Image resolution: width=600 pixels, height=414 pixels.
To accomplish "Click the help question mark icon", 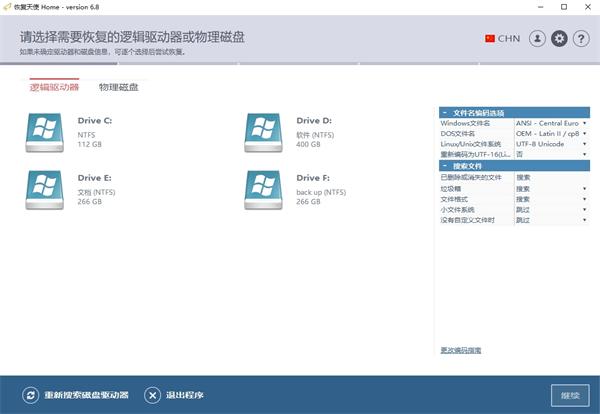I will point(582,38).
